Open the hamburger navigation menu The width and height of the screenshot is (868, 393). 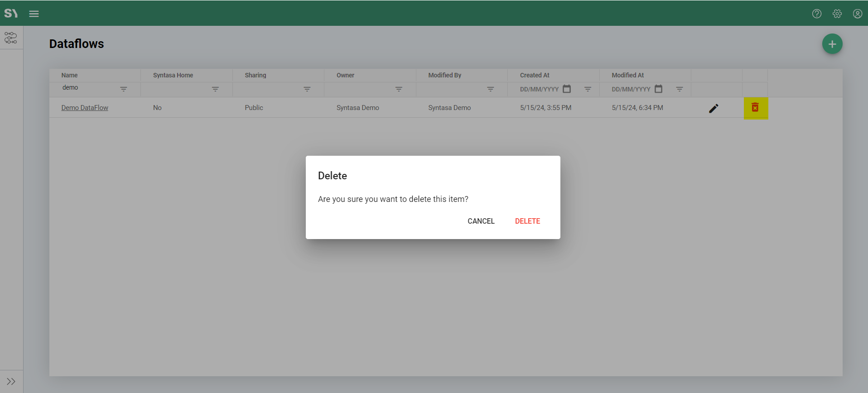click(x=34, y=14)
